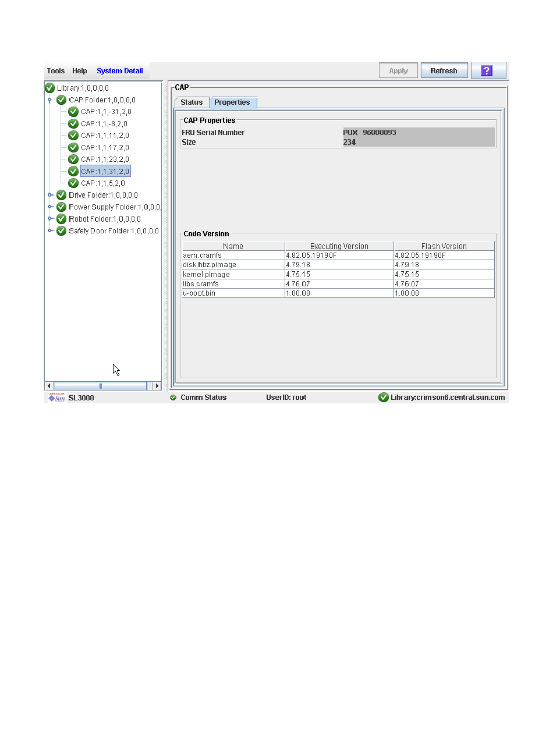This screenshot has width=553, height=756.
Task: Expand the Robot Folder node
Action: click(51, 219)
